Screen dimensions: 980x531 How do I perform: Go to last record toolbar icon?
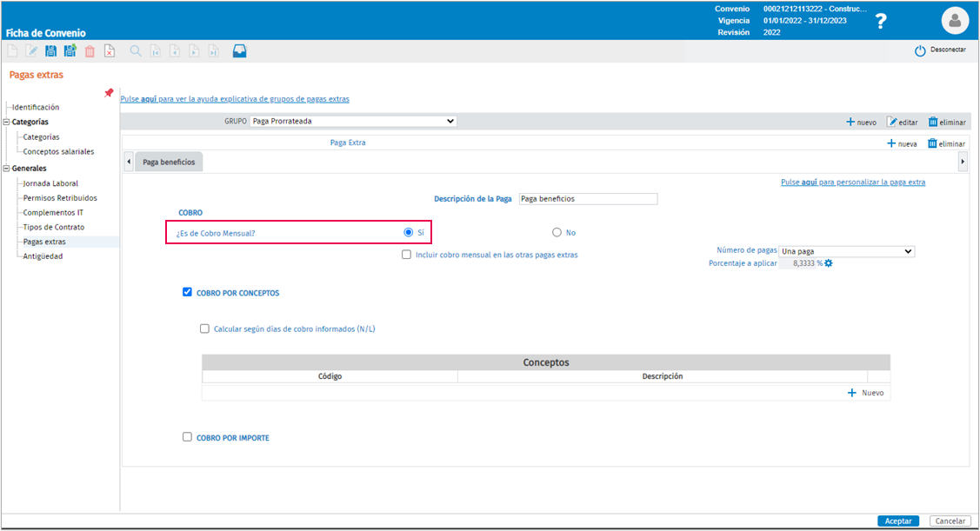pos(214,51)
